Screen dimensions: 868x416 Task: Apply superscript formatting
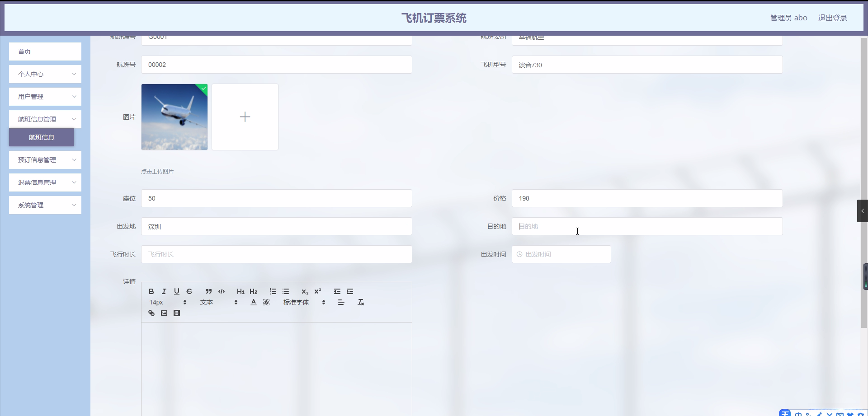[x=318, y=291]
